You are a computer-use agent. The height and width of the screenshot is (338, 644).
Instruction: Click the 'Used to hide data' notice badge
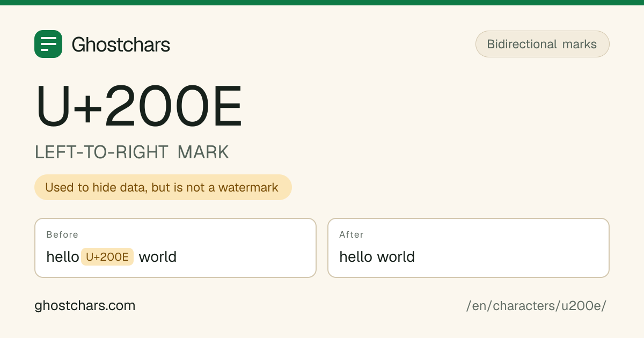[x=163, y=187]
